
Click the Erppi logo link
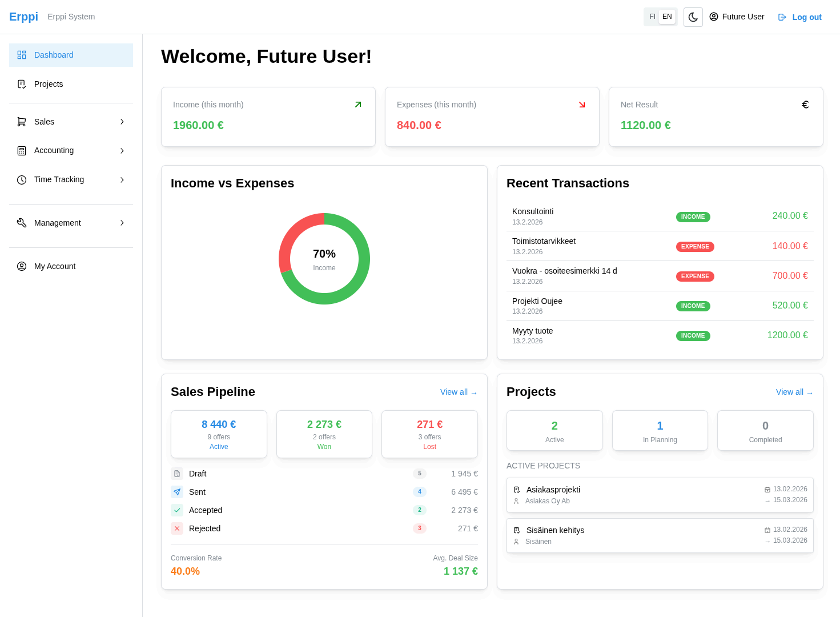click(x=23, y=17)
